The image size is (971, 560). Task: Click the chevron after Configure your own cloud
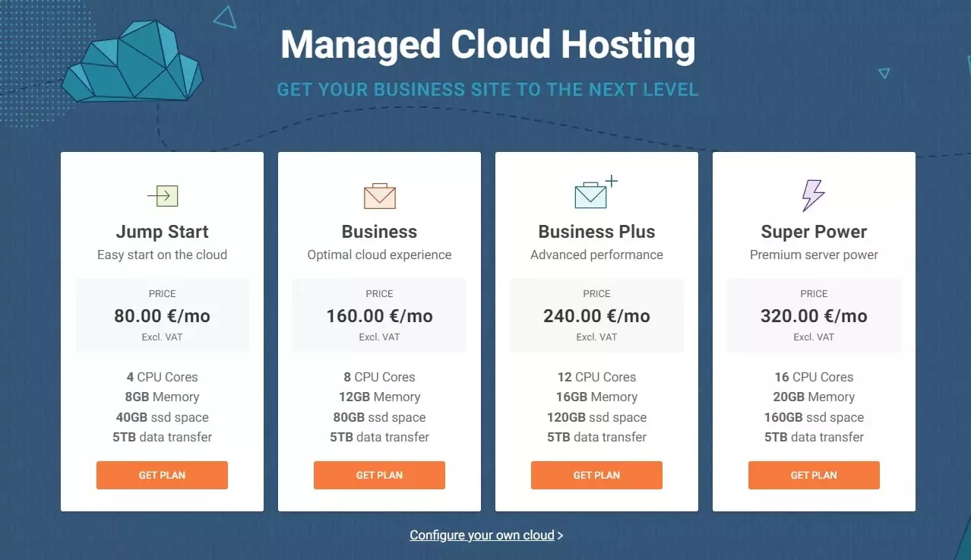coord(560,536)
